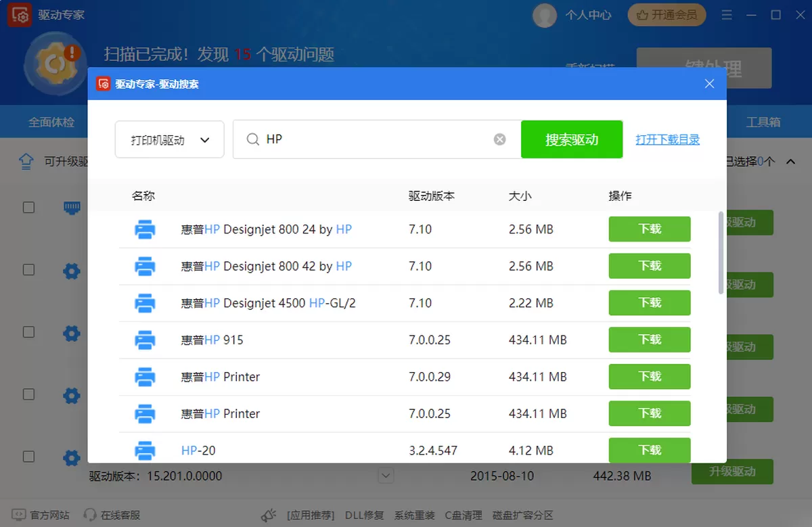Open the hamburger menu in the main title bar
812x527 pixels.
pos(726,15)
